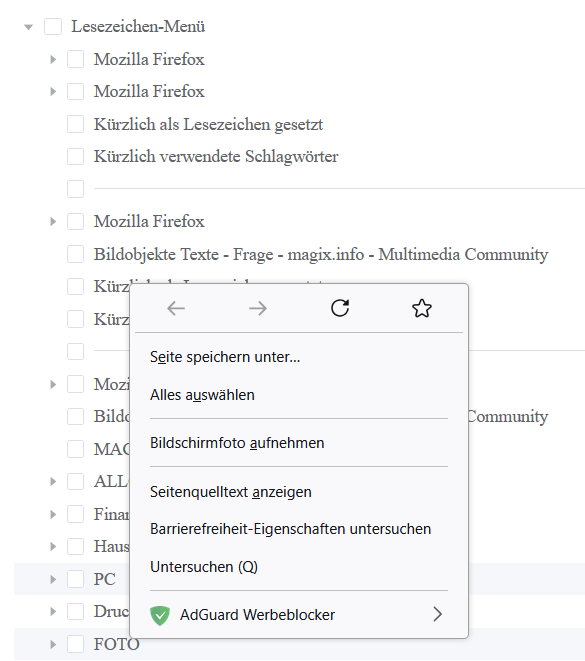Image resolution: width=585 pixels, height=661 pixels.
Task: Check the first Bildobjekte Texte bookmark box
Action: pyautogui.click(x=75, y=254)
